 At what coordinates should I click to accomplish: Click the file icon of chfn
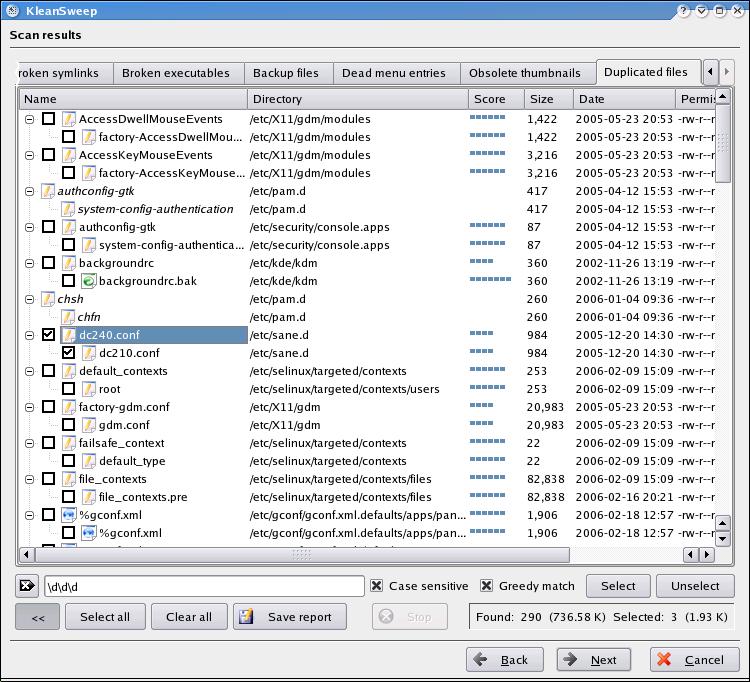click(68, 317)
